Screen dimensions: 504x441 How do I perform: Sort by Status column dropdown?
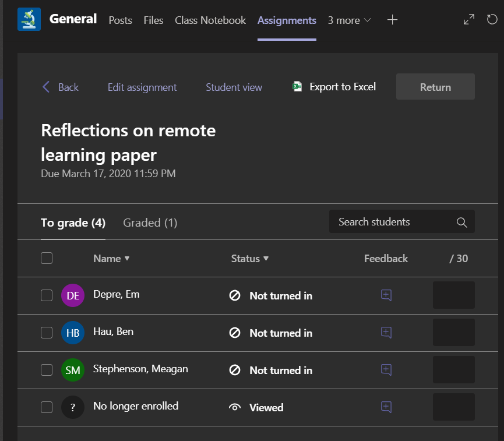pos(250,259)
